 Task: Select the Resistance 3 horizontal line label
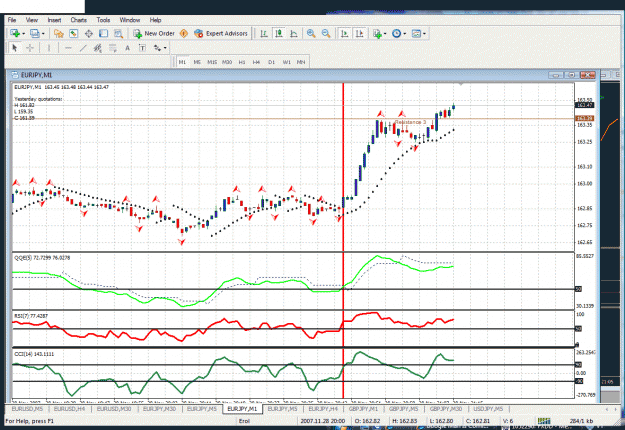(410, 122)
